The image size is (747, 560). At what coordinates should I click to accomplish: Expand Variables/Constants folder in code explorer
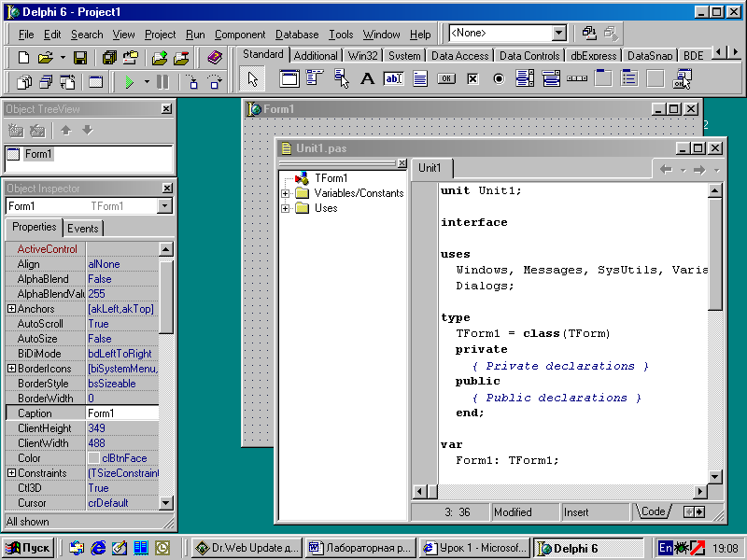pyautogui.click(x=285, y=194)
